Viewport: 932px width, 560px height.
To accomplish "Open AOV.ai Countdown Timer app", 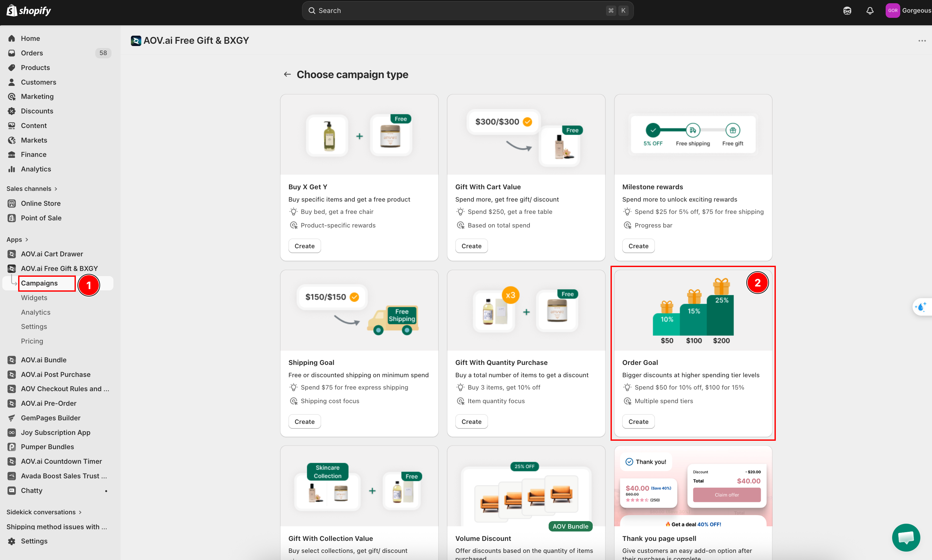I will point(61,461).
